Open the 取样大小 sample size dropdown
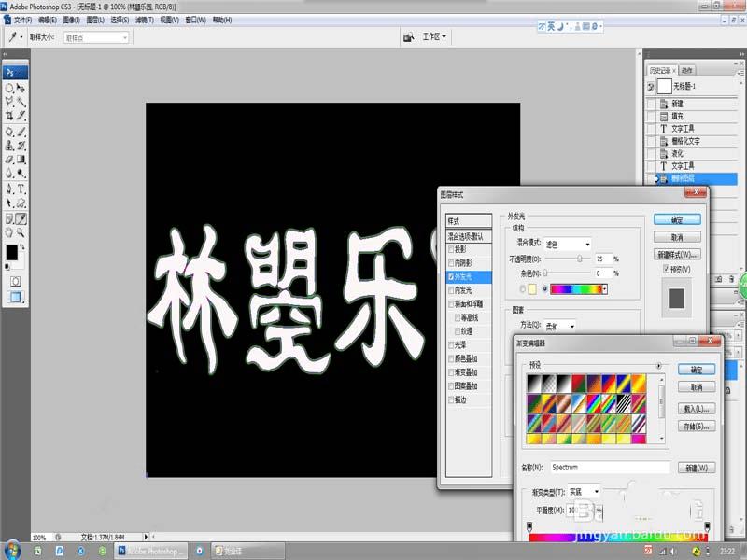Screen dimensions: 747x560 [96, 37]
